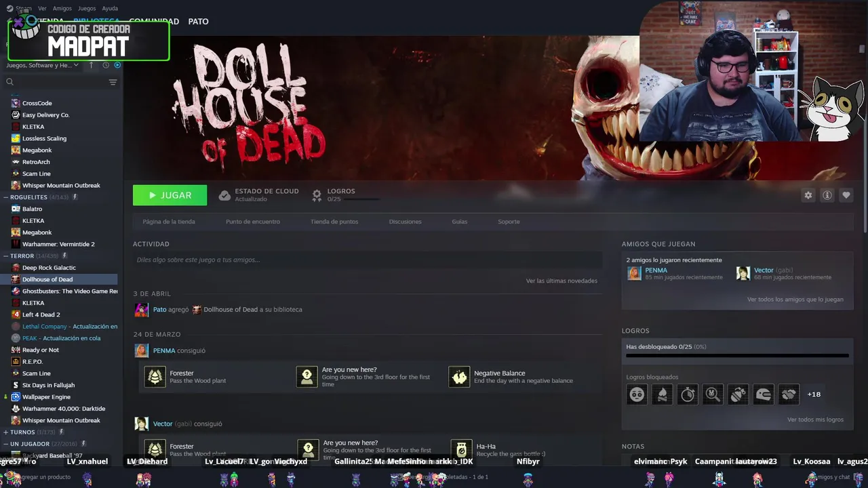Collapse the TERROR collection
The width and height of the screenshot is (868, 488).
[5, 256]
